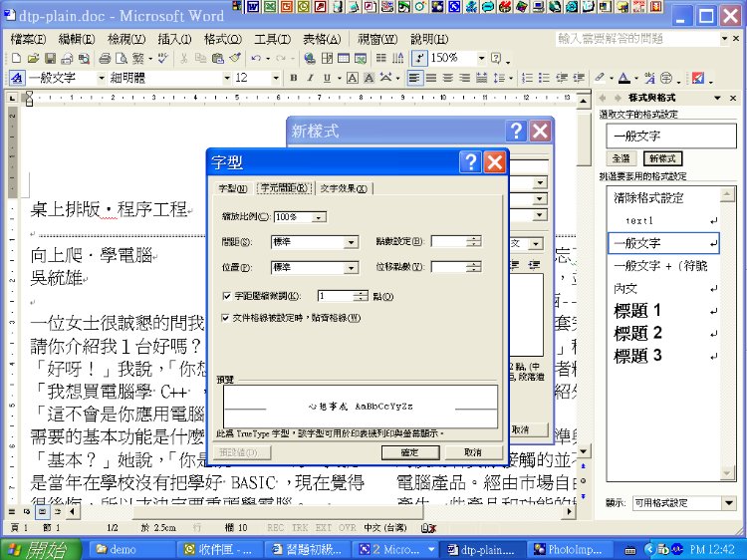This screenshot has height=560, width=747.
Task: Toggle show/hide paragraph marks
Action: (x=418, y=59)
